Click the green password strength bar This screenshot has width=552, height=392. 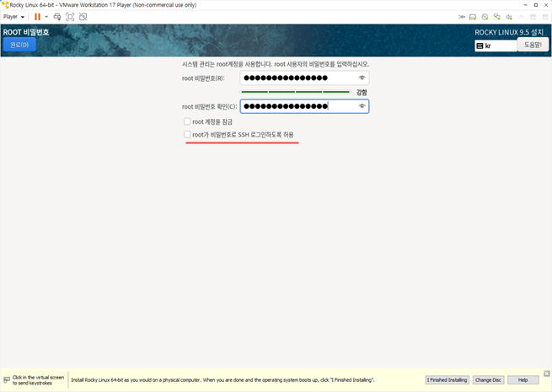pyautogui.click(x=295, y=92)
